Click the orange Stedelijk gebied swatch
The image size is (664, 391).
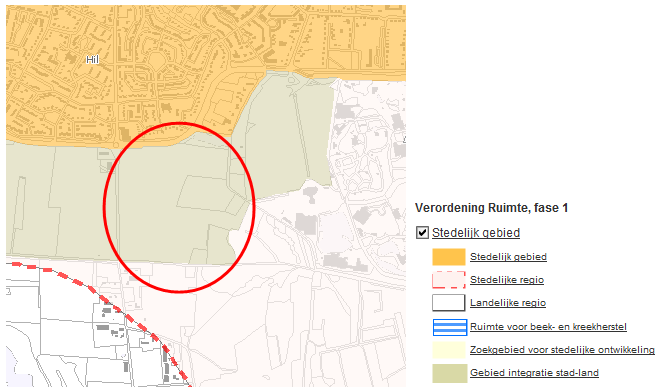[x=448, y=257]
